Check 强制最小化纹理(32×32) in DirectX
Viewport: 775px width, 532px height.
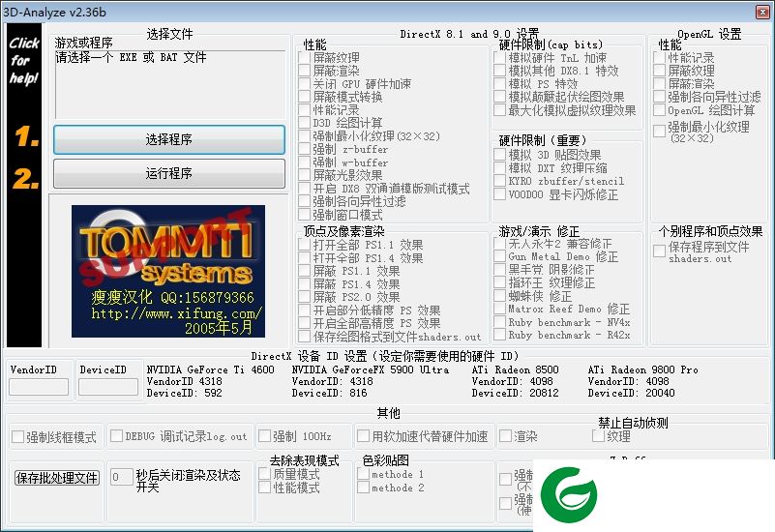click(x=305, y=135)
